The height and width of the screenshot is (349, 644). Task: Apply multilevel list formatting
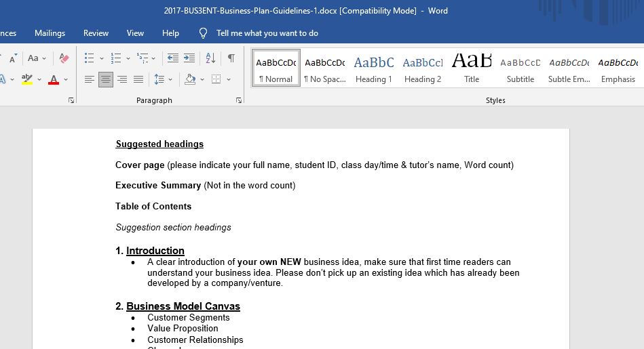143,58
